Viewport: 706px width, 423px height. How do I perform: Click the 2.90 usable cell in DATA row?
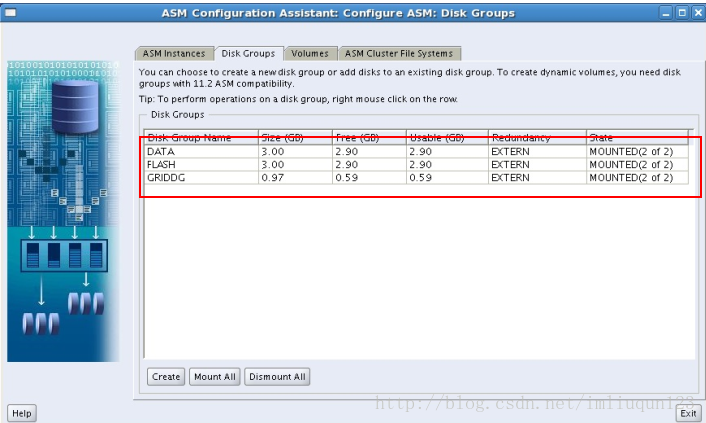pyautogui.click(x=448, y=151)
